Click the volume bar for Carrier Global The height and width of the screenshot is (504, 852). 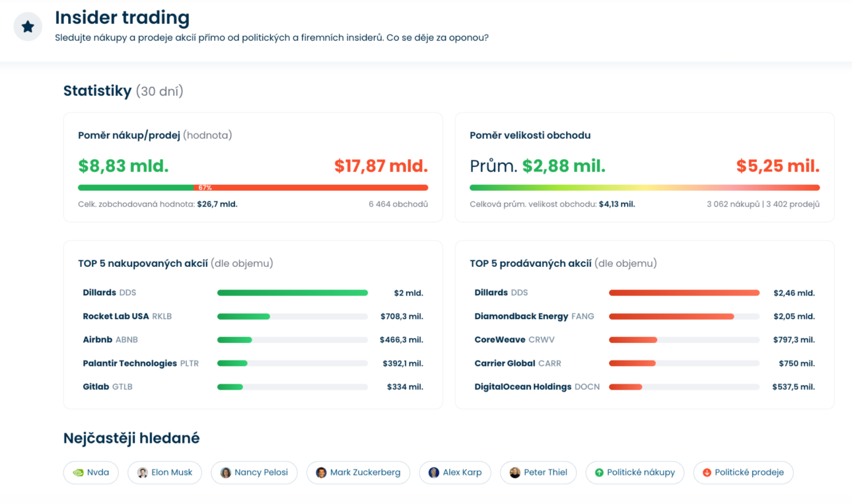pyautogui.click(x=684, y=363)
